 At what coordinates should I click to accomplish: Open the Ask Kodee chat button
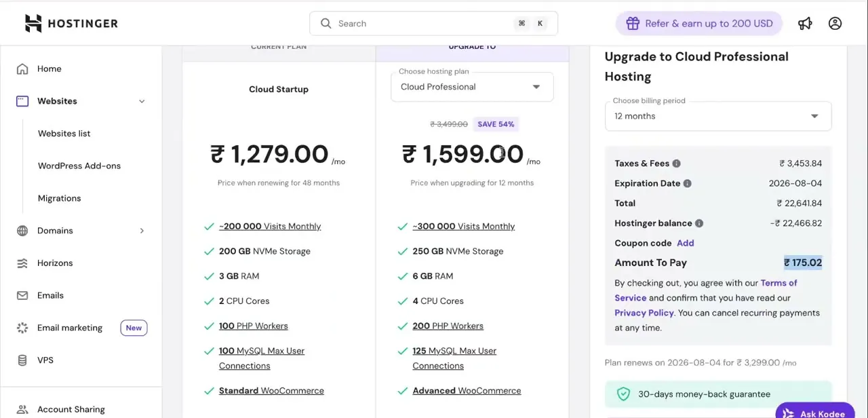point(816,413)
